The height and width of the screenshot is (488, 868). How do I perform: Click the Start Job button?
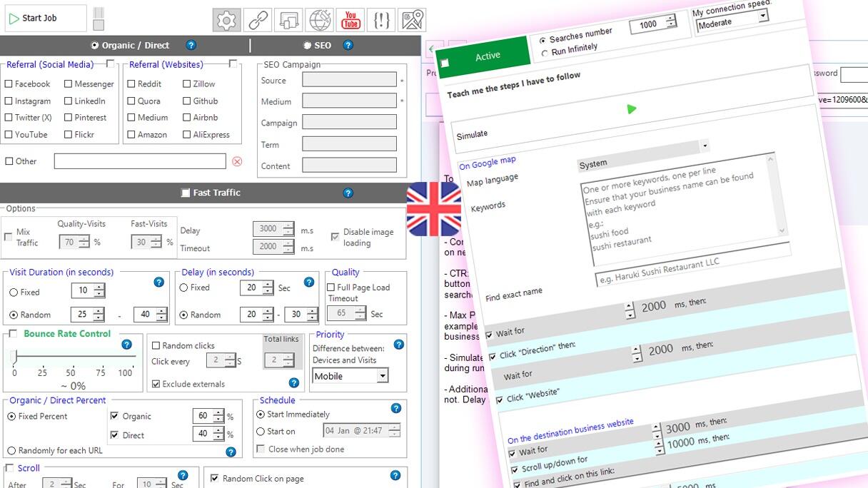(x=47, y=19)
